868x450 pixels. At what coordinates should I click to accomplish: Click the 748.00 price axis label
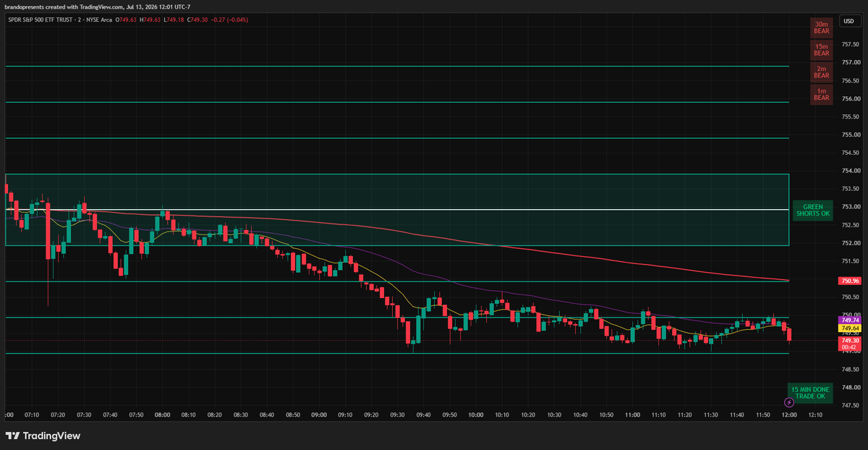[x=851, y=387]
